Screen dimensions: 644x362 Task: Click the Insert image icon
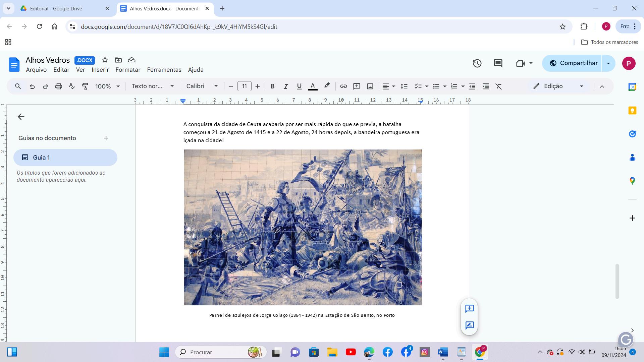(370, 86)
